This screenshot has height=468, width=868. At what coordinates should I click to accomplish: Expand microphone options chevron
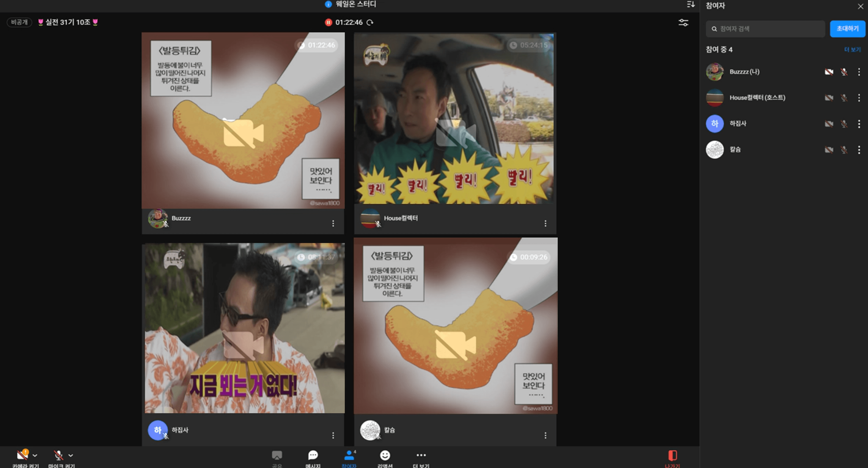click(x=71, y=456)
